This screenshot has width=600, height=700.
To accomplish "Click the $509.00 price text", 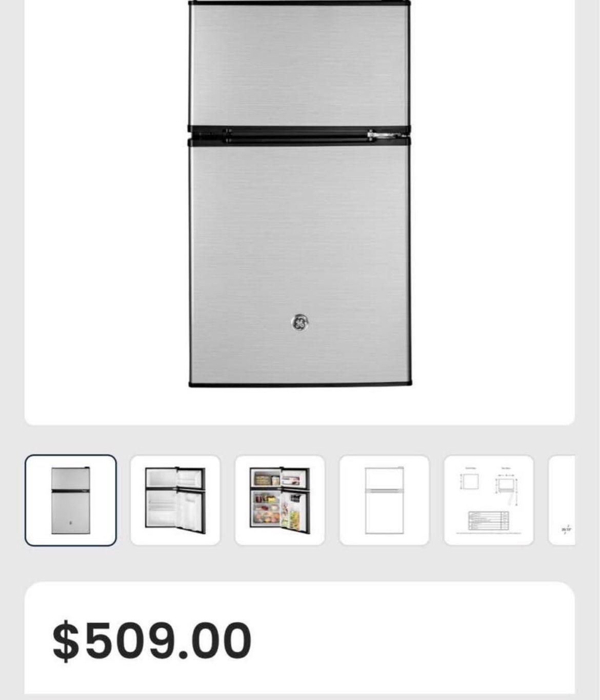I will click(x=152, y=640).
